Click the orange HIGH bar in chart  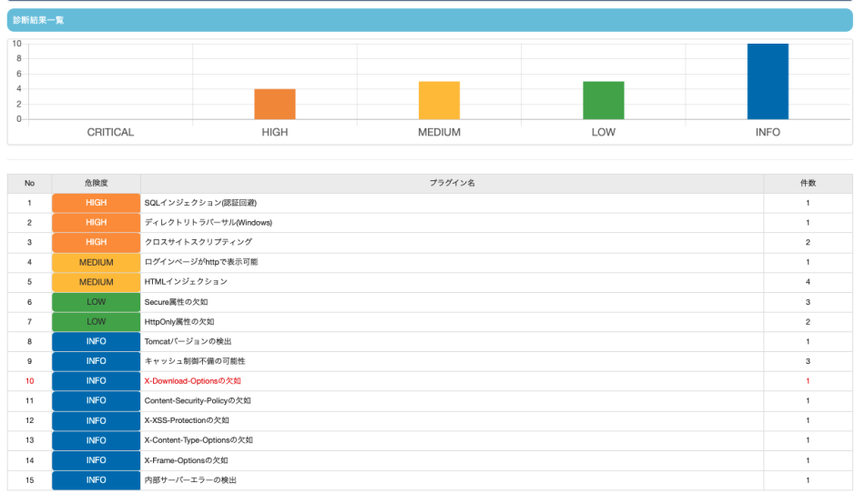[x=275, y=104]
